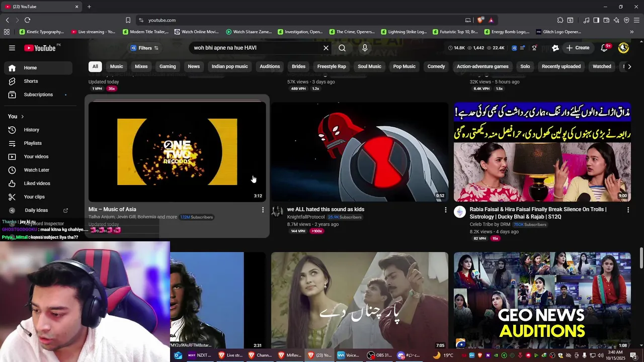Click the search magnifier button
Viewport: 644px width, 362px height.
[342, 48]
